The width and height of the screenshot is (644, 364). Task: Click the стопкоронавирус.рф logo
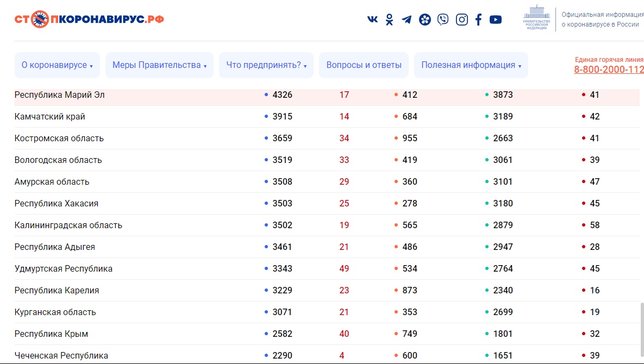click(89, 18)
